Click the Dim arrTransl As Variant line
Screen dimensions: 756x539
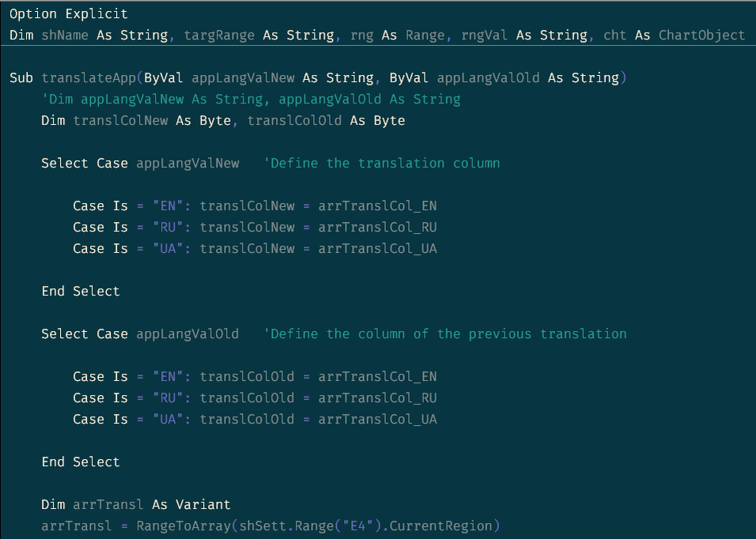(x=136, y=505)
